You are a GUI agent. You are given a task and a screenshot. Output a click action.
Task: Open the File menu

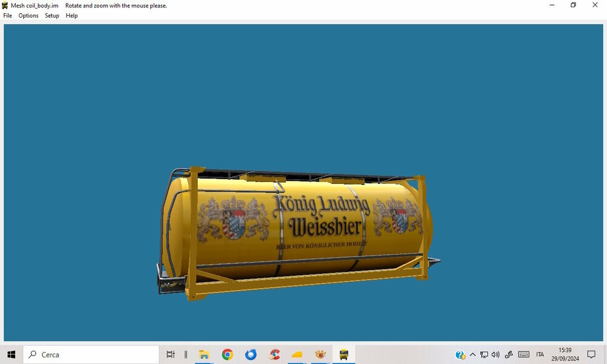(7, 16)
